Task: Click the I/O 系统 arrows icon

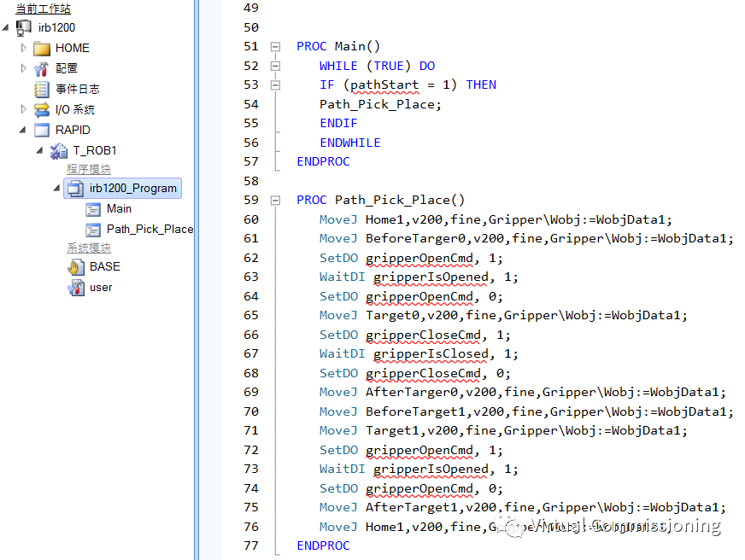Action: pos(42,109)
